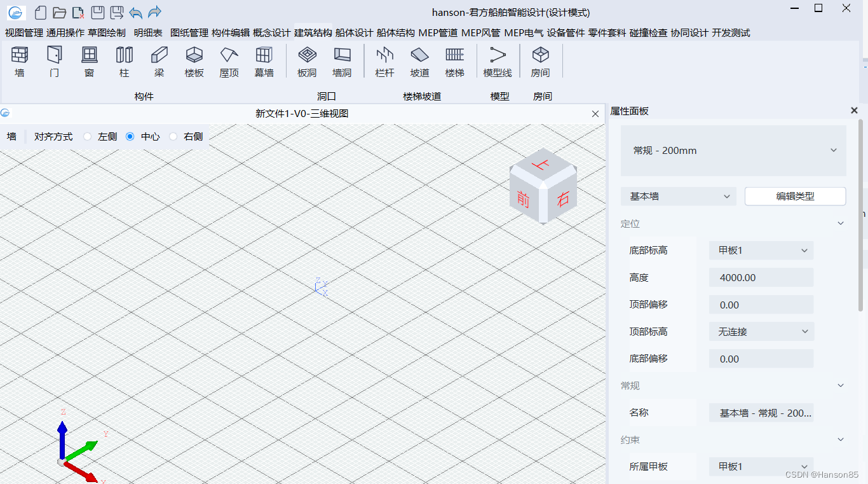Select the 窗 (window) tool icon

pyautogui.click(x=90, y=55)
